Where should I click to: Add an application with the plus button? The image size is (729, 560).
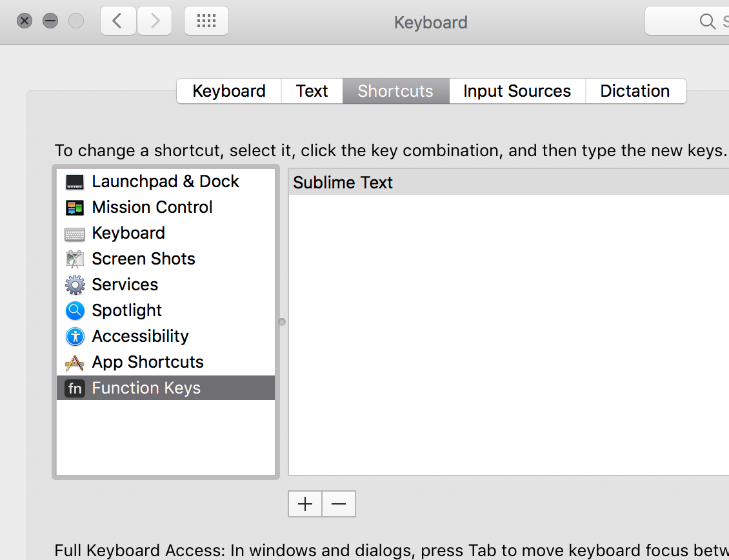click(305, 504)
